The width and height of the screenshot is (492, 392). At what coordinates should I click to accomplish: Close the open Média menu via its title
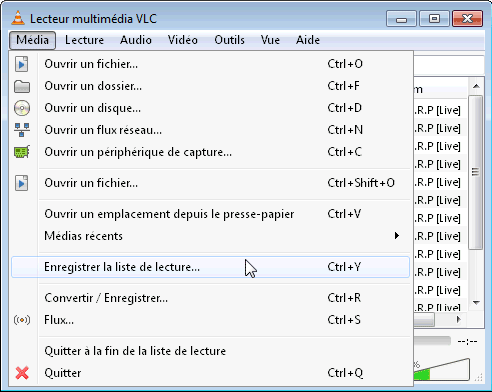(32, 40)
